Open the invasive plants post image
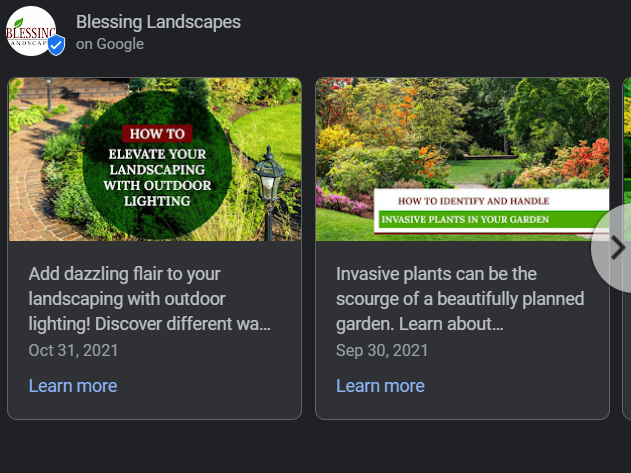The width and height of the screenshot is (631, 473). tap(462, 159)
